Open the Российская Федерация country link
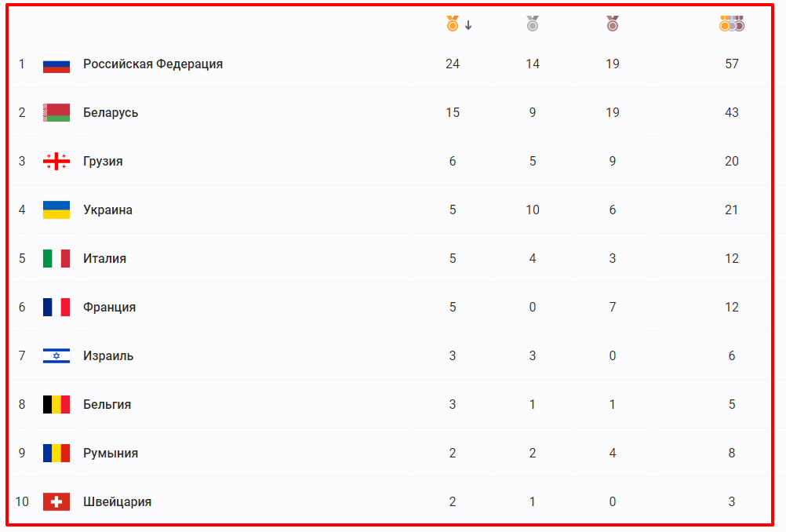 pos(153,64)
